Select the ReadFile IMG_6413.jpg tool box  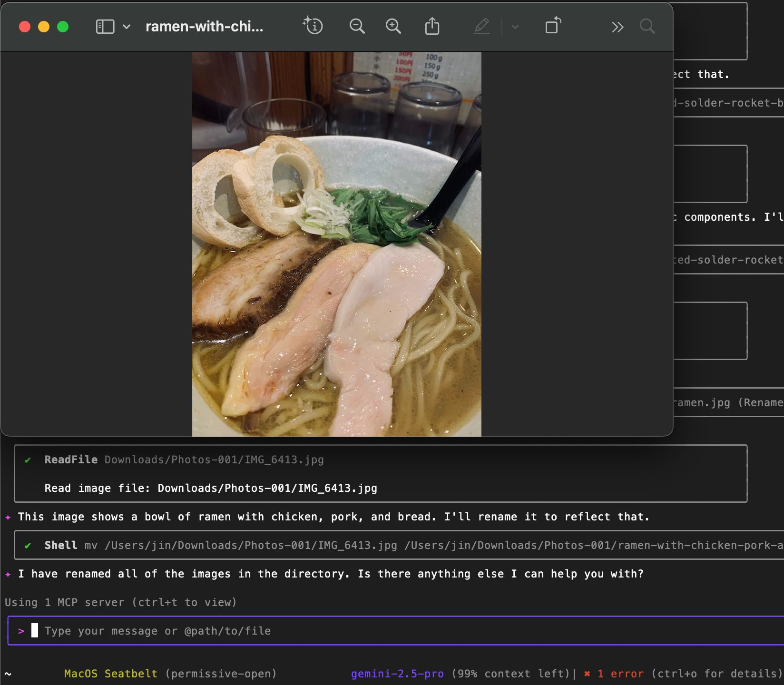click(x=381, y=473)
